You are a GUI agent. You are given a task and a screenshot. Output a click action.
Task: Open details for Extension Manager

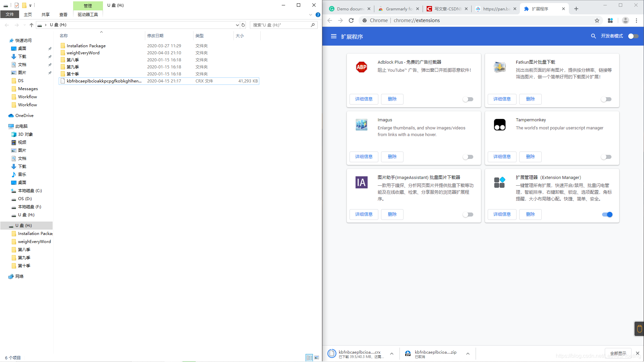[x=502, y=215]
